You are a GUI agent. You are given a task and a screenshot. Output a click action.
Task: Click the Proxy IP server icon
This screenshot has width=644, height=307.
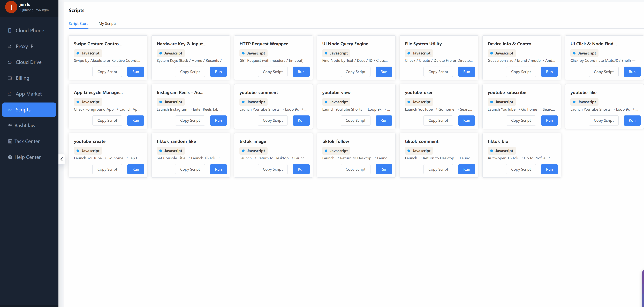[x=10, y=46]
